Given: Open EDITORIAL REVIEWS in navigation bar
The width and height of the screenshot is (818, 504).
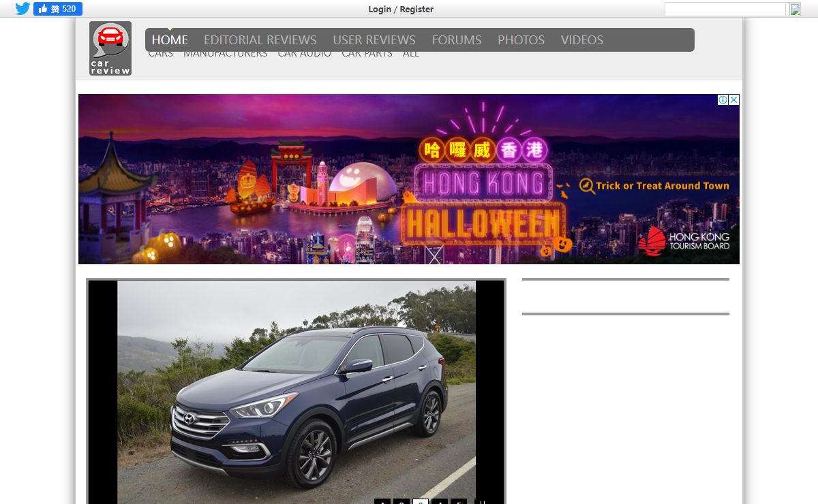Looking at the screenshot, I should pyautogui.click(x=260, y=40).
